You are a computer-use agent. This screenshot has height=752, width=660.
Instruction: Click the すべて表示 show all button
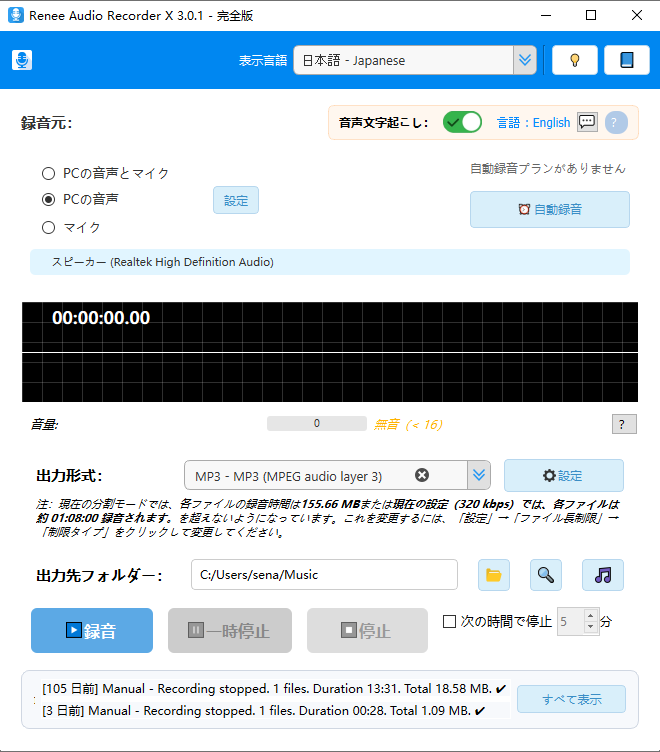(x=571, y=699)
